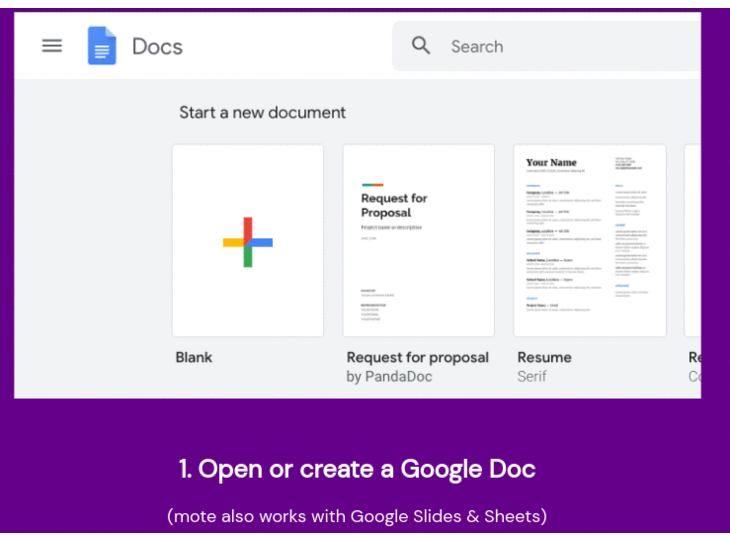Click the 'by PandaDoc' subtitle
730x541 pixels.
[389, 376]
